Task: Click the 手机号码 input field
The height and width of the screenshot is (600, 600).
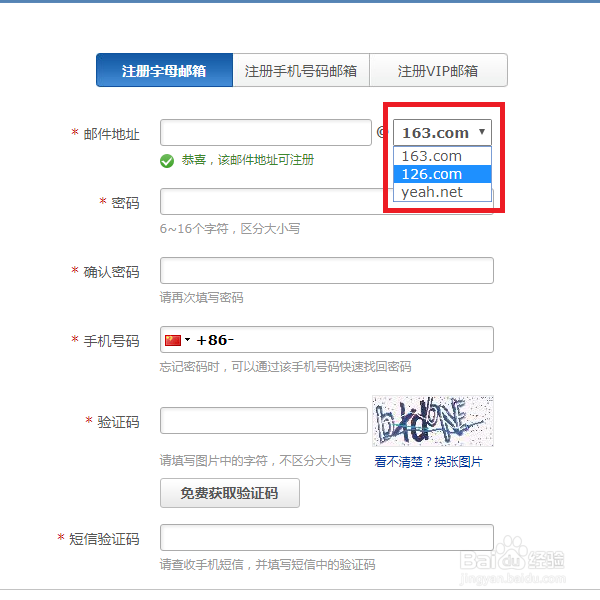Action: (x=327, y=339)
